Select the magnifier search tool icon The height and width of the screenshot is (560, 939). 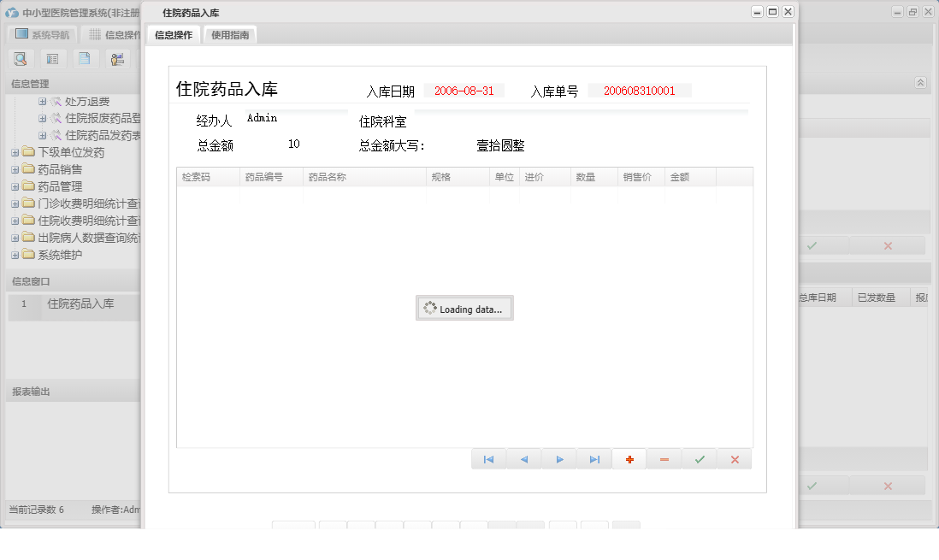tap(20, 58)
